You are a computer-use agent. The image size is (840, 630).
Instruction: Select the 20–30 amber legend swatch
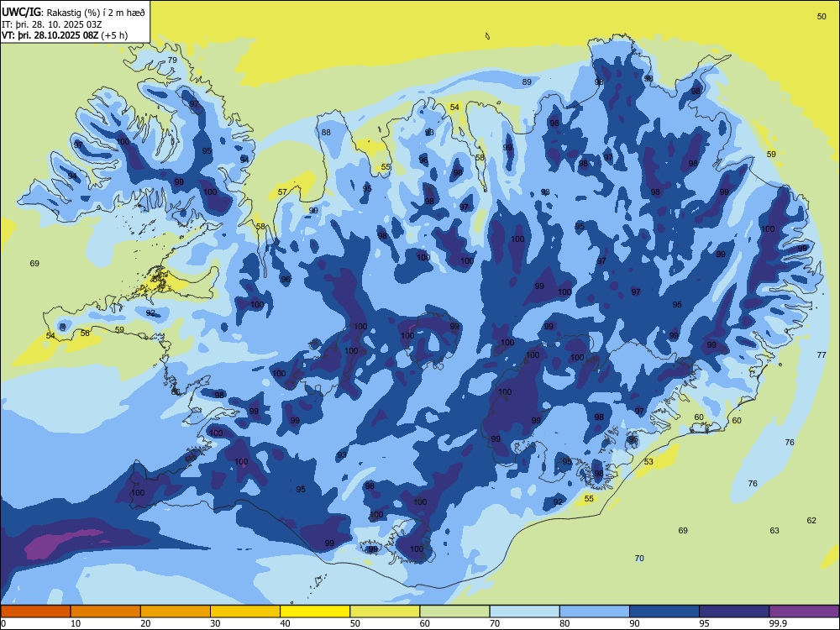click(176, 612)
